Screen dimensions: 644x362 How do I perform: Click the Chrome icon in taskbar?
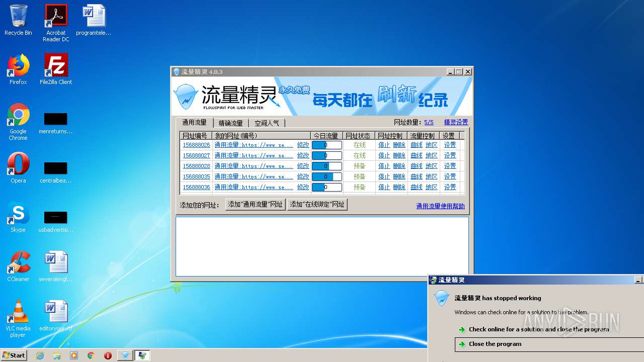91,355
